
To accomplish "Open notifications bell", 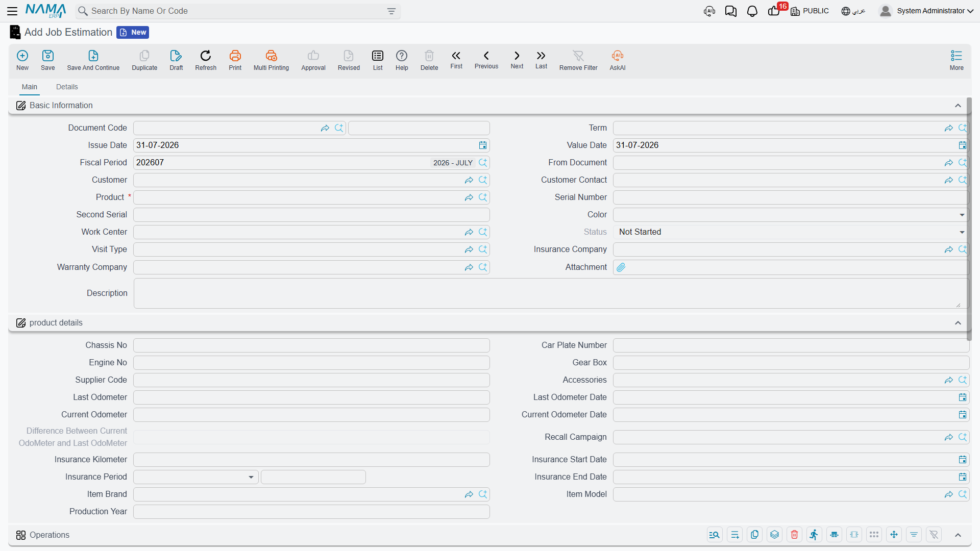I will (752, 11).
